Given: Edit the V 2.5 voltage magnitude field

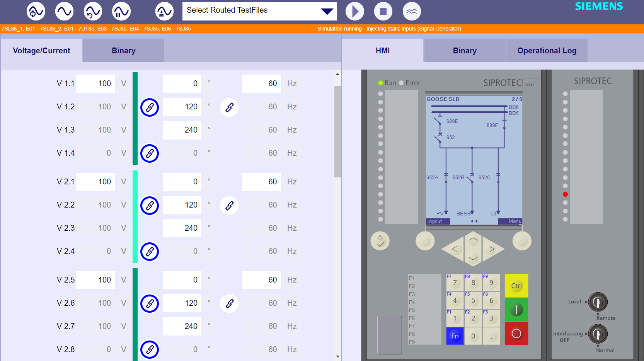Looking at the screenshot, I should coord(95,280).
